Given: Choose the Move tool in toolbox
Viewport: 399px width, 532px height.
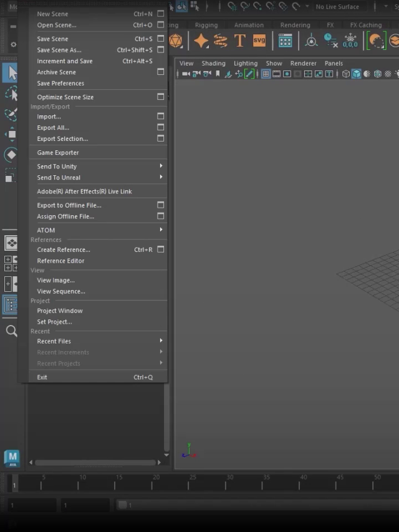Looking at the screenshot, I should click(x=11, y=134).
